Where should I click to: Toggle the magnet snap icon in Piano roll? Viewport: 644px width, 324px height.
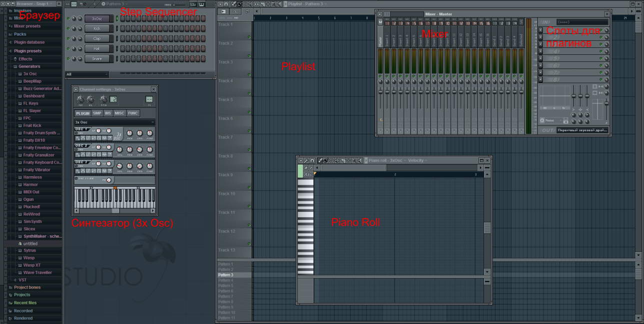click(x=312, y=160)
